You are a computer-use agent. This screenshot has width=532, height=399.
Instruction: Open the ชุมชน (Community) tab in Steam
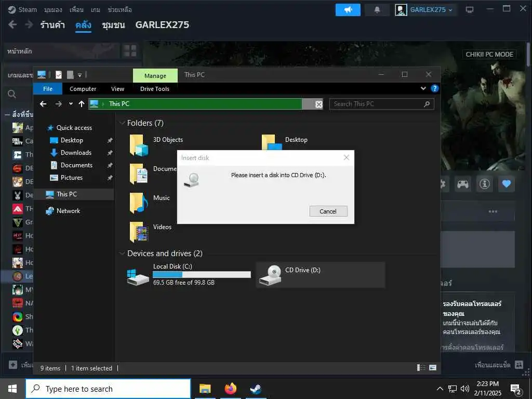click(113, 25)
